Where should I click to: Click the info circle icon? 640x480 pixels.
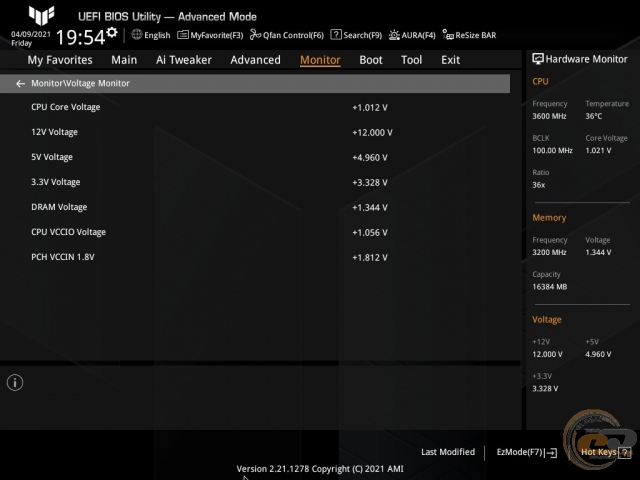[x=15, y=382]
